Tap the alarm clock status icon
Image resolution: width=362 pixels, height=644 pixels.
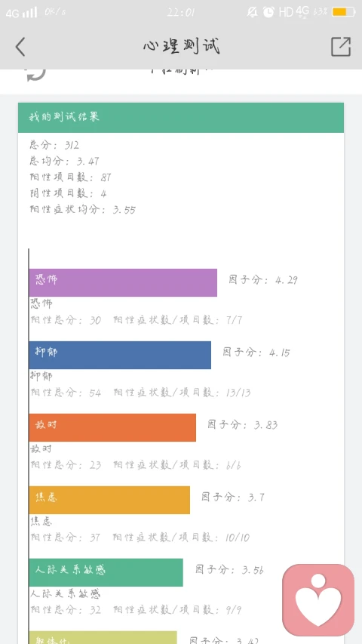point(268,12)
